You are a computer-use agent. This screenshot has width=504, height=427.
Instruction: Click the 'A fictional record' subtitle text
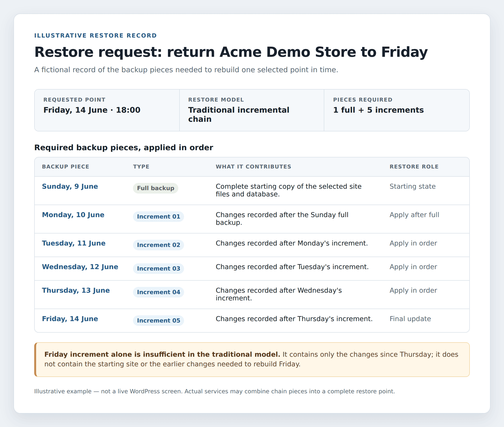[186, 70]
